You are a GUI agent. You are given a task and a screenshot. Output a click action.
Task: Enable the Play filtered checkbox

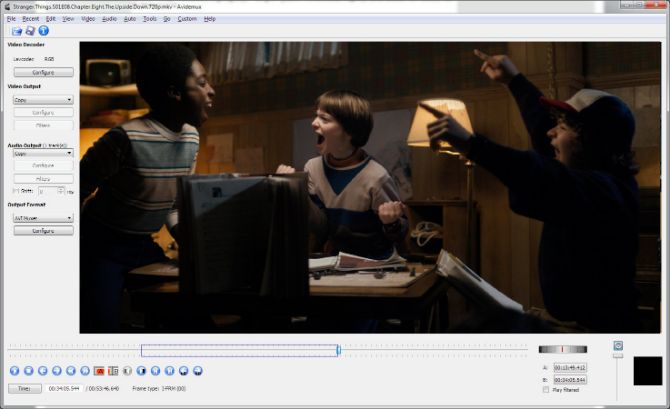546,390
